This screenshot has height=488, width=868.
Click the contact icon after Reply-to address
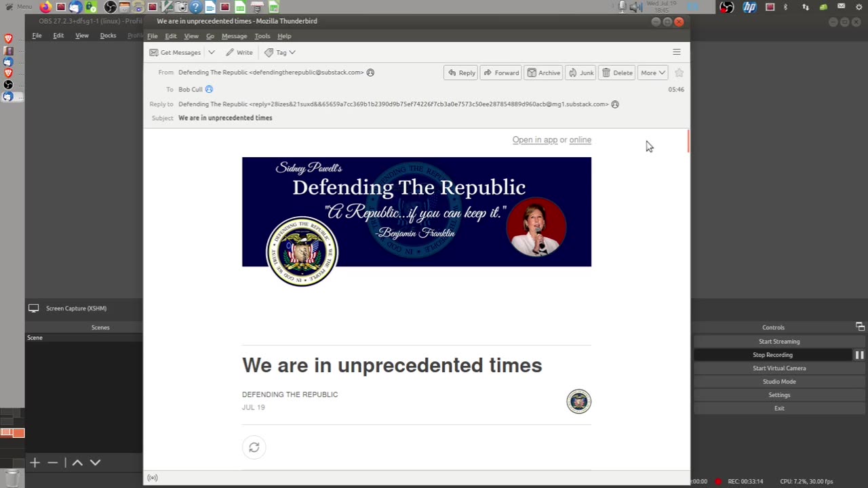615,104
